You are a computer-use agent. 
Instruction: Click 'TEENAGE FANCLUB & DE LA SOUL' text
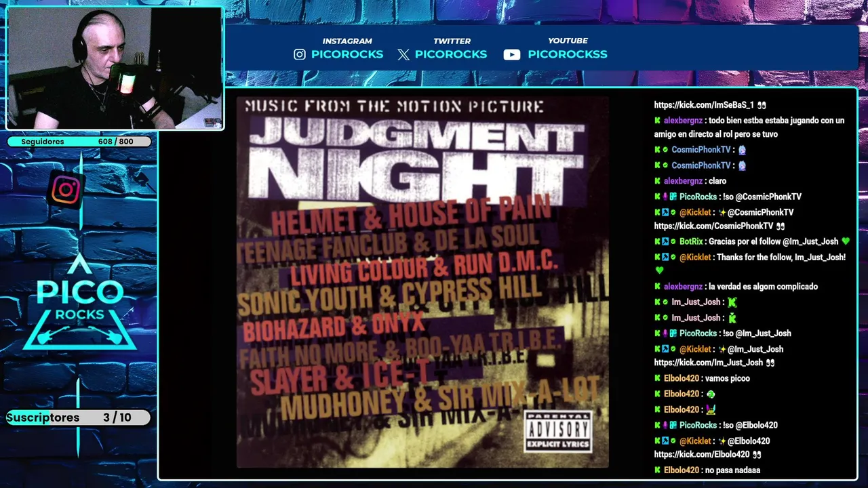pos(389,243)
